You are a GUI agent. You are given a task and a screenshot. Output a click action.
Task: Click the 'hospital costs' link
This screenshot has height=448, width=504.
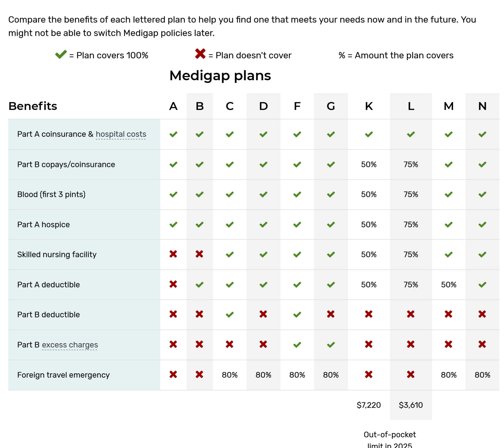click(x=121, y=134)
